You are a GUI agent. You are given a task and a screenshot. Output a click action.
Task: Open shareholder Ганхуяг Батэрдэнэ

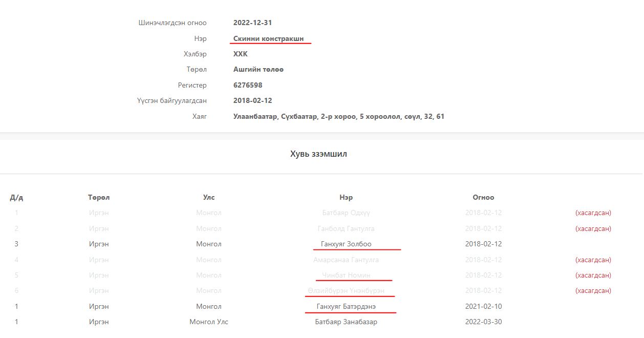346,306
